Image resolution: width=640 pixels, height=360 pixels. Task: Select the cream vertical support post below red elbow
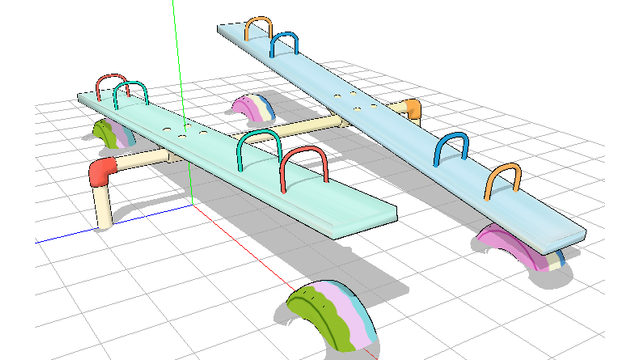(103, 207)
